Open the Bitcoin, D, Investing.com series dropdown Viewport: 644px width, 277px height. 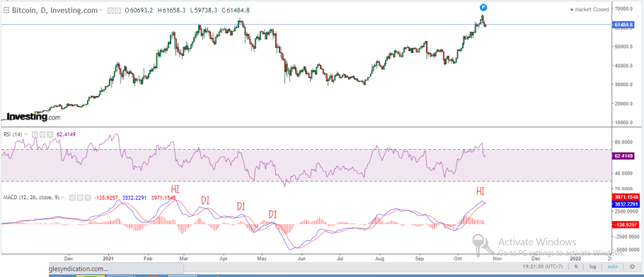click(x=100, y=10)
